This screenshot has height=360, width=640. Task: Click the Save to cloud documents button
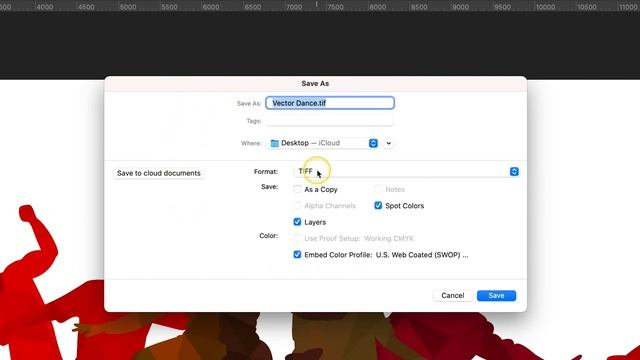[x=159, y=173]
